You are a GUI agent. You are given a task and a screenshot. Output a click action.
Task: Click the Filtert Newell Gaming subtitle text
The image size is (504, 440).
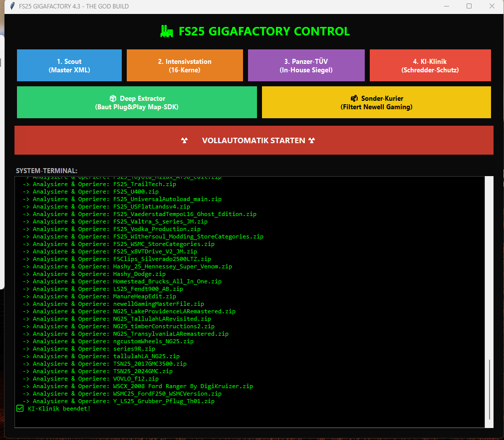tap(376, 107)
